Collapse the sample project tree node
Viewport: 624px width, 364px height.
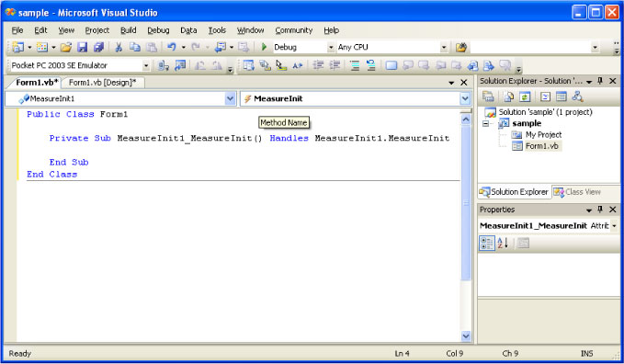tap(485, 124)
